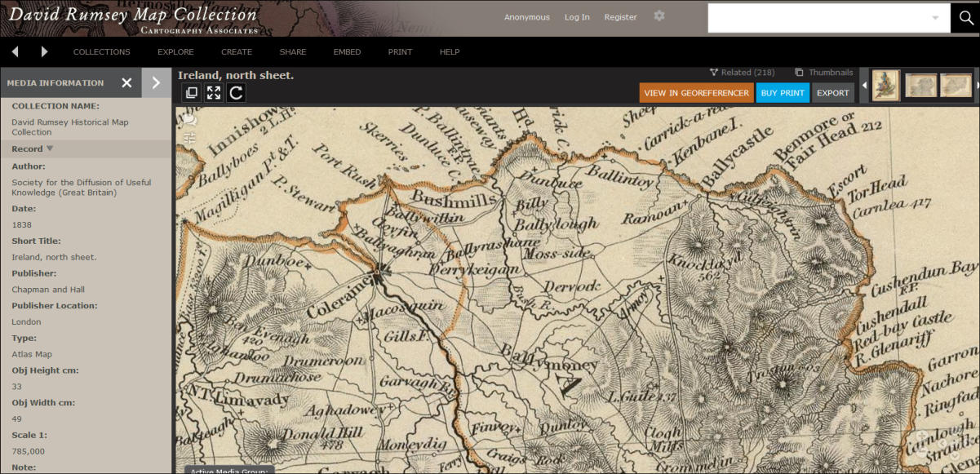
Task: Click the 'Ireland, north sheet.' title above the map
Action: pos(236,76)
